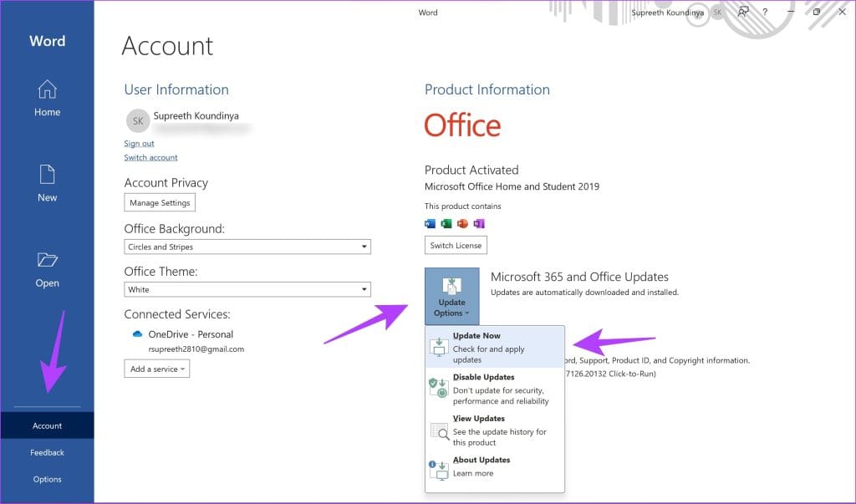Click the Excel icon under product contents
Image resolution: width=856 pixels, height=504 pixels.
point(447,222)
